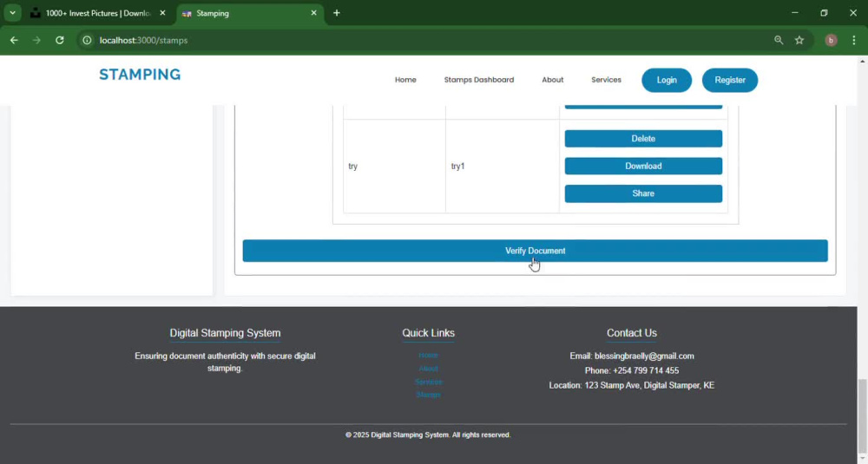Click the blessingbraelly@gmail.com email text

pos(644,356)
